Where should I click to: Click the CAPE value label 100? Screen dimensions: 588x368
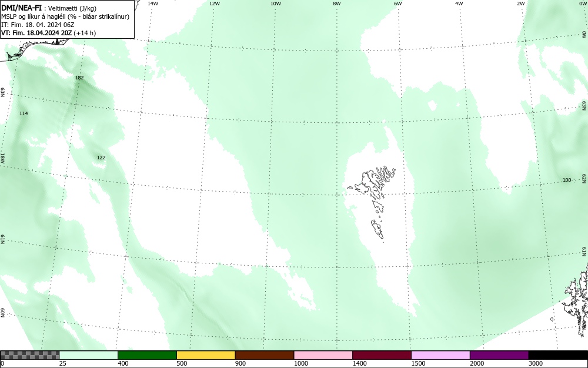pyautogui.click(x=567, y=180)
